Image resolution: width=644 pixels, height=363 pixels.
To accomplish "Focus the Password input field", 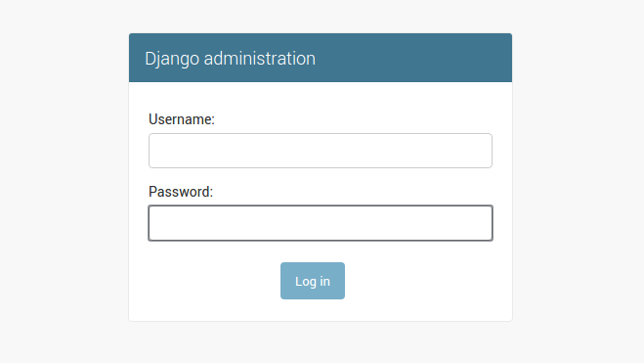I will pyautogui.click(x=321, y=223).
